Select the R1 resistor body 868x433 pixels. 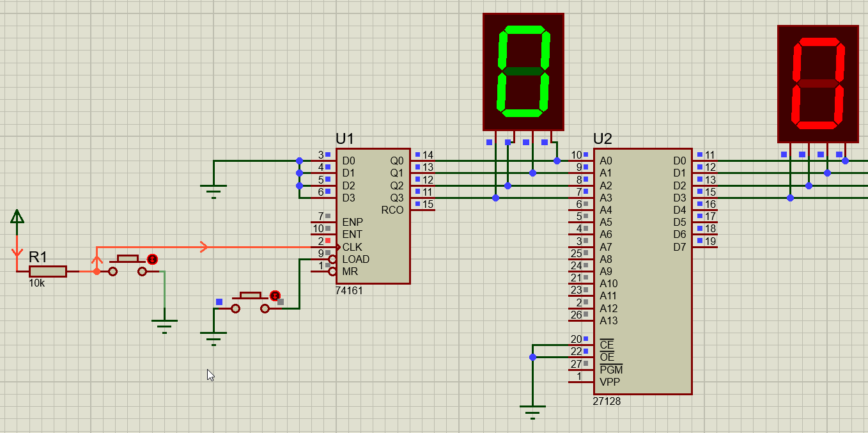pos(47,271)
